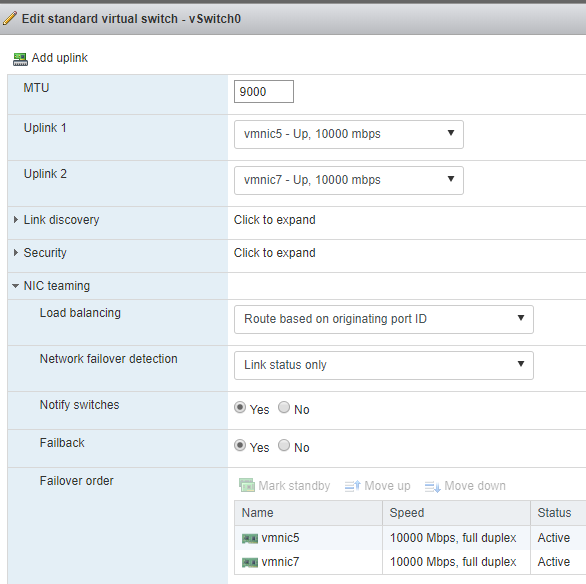The height and width of the screenshot is (584, 586).
Task: Click the Add uplink NIC icon
Action: coord(20,59)
